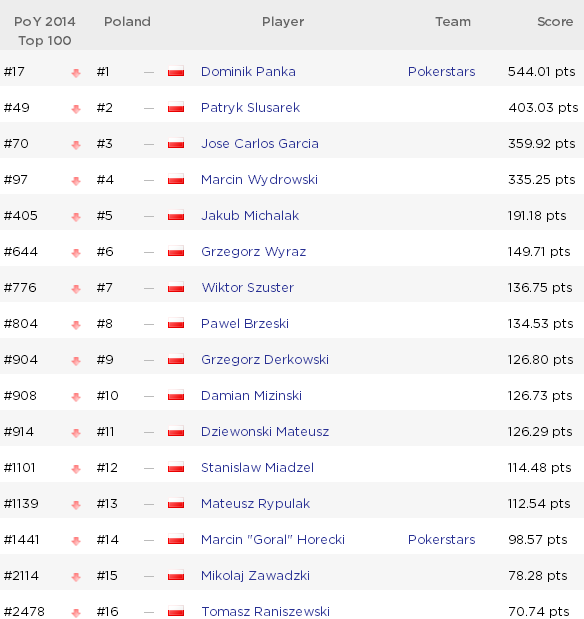
Task: Open Jakub Michalak's profile
Action: click(250, 216)
